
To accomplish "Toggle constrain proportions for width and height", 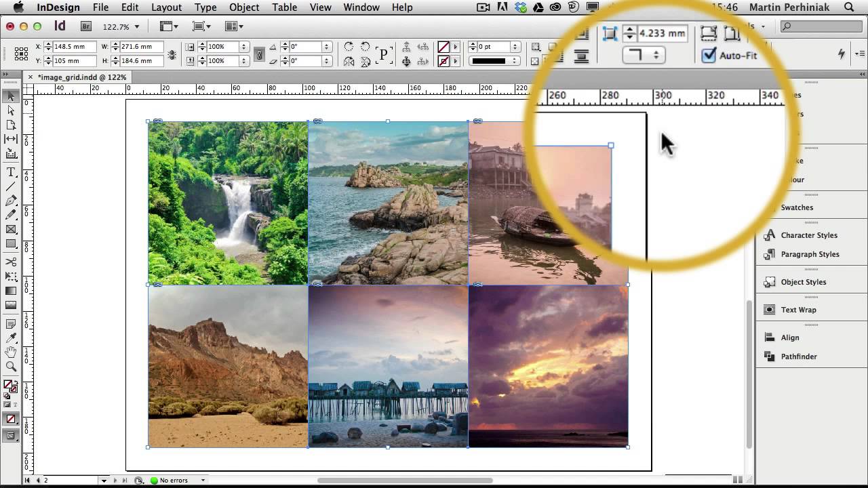I will tap(172, 54).
